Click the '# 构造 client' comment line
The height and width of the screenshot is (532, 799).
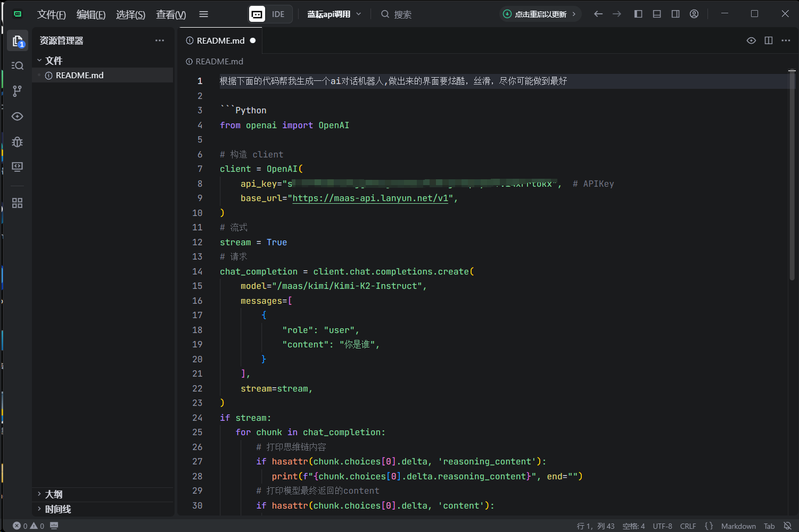(x=251, y=154)
